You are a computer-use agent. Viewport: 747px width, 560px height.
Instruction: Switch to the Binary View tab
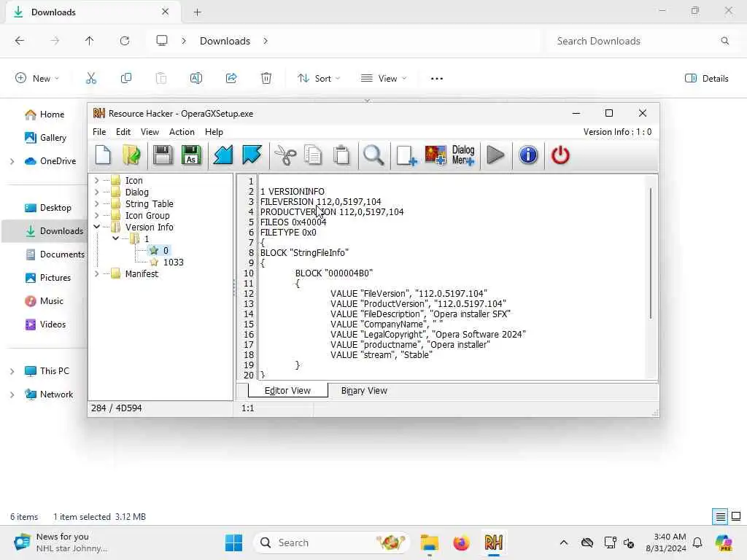364,391
